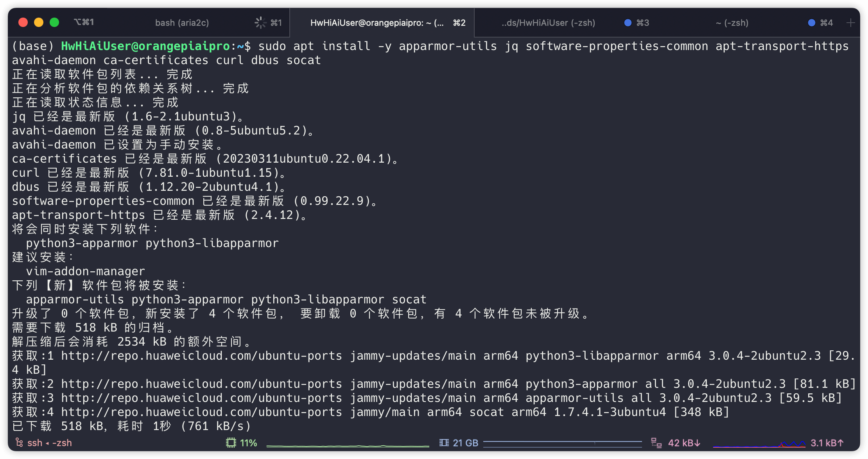Click the job tree icon beside ssh
Image resolution: width=868 pixels, height=459 pixels.
pyautogui.click(x=19, y=443)
